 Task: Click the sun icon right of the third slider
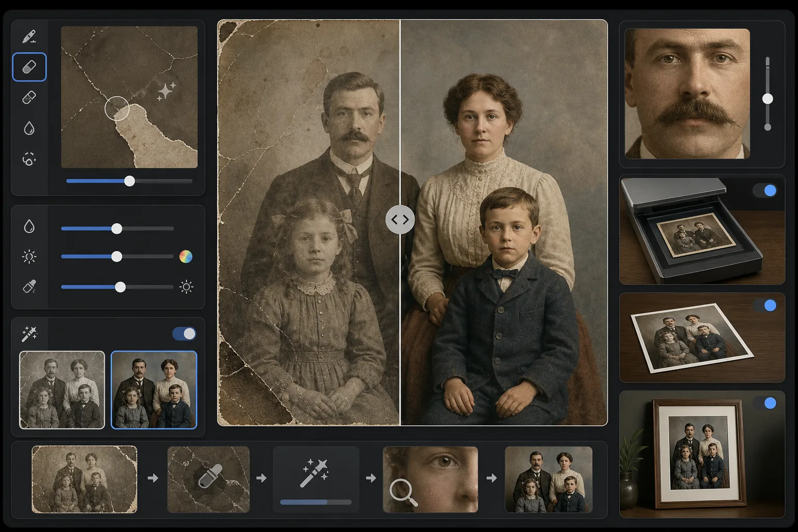pyautogui.click(x=186, y=287)
